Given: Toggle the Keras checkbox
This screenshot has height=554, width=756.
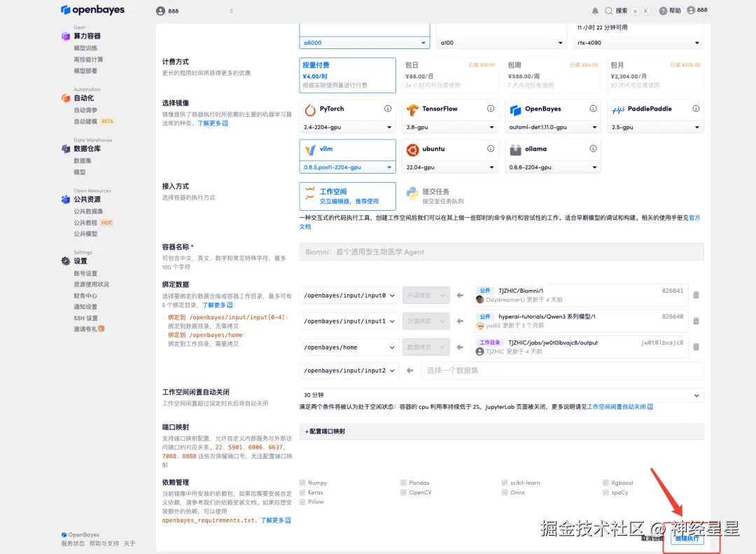Looking at the screenshot, I should point(302,492).
